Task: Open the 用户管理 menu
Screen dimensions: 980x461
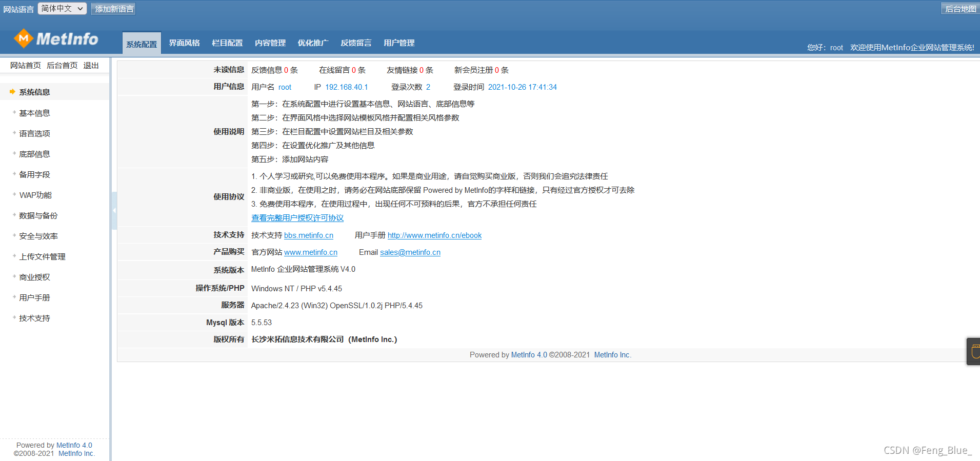Action: (399, 43)
